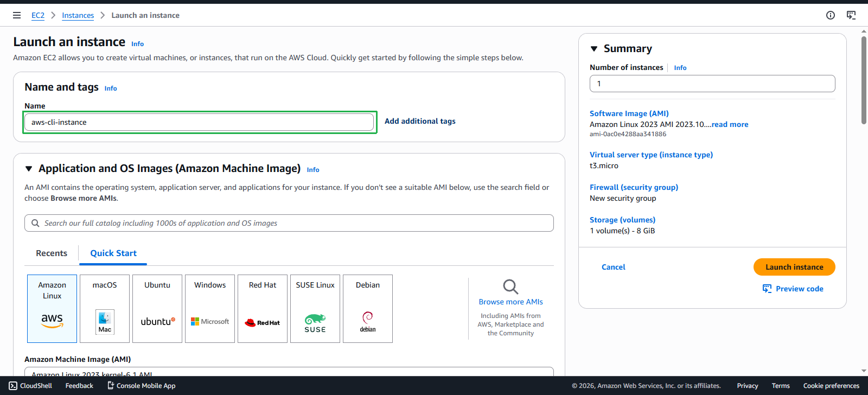Click Preview code link
Image resolution: width=868 pixels, height=395 pixels.
tap(800, 289)
